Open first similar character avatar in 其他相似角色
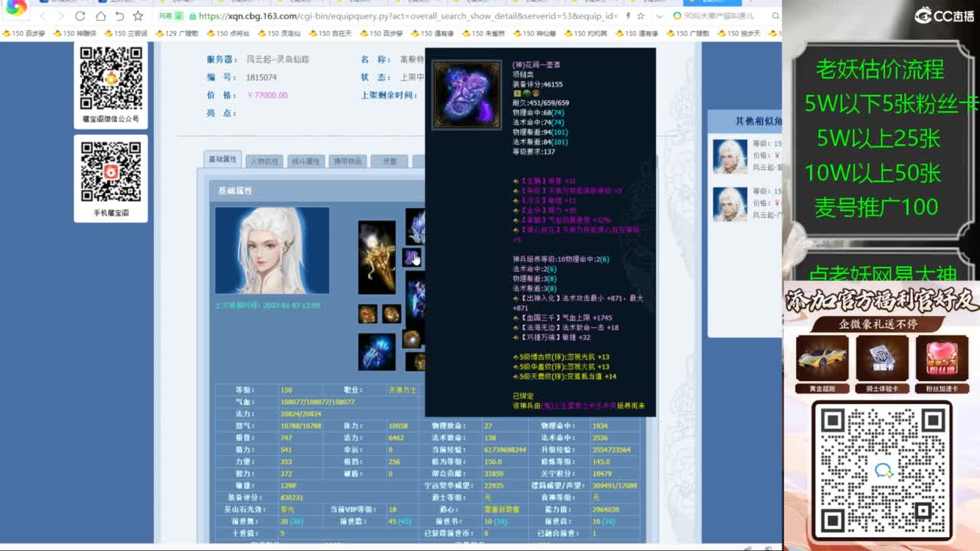This screenshot has width=980, height=551. pyautogui.click(x=730, y=156)
